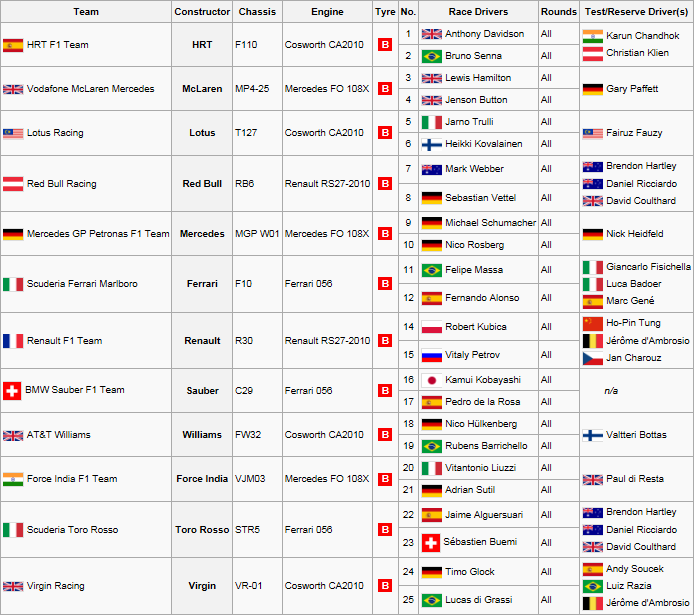
Task: Open the Sebastian Vettel driver link
Action: pyautogui.click(x=480, y=198)
